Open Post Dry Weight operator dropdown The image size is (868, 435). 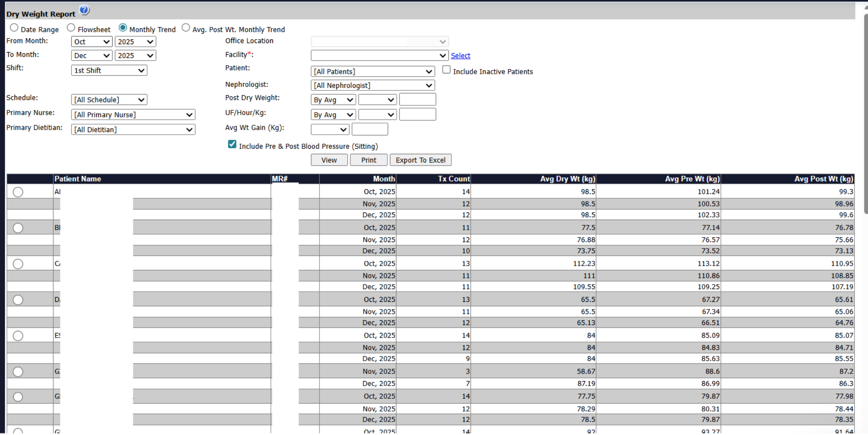(x=378, y=100)
